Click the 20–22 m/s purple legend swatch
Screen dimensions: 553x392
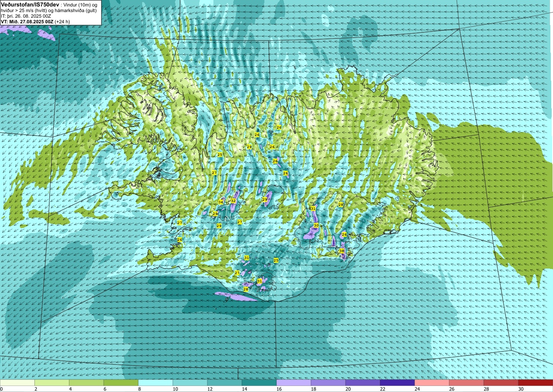[363, 383]
